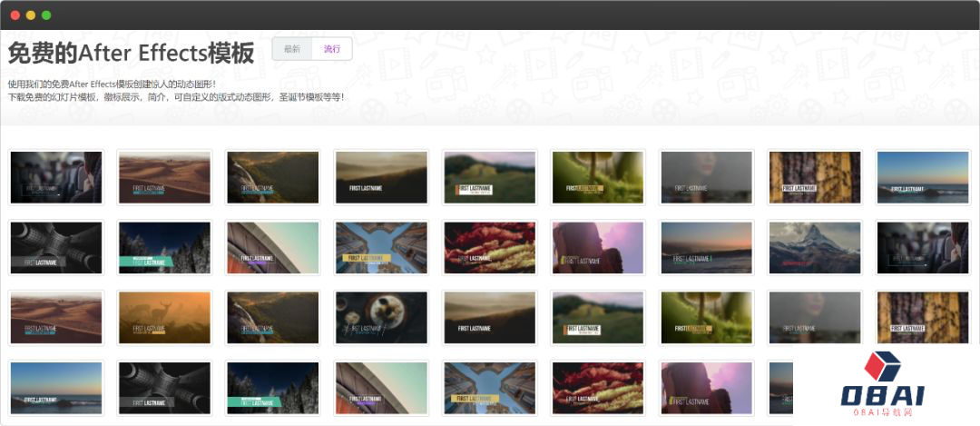980x426 pixels.
Task: Open bottom-row woman purple sky thumbnail
Action: point(706,388)
